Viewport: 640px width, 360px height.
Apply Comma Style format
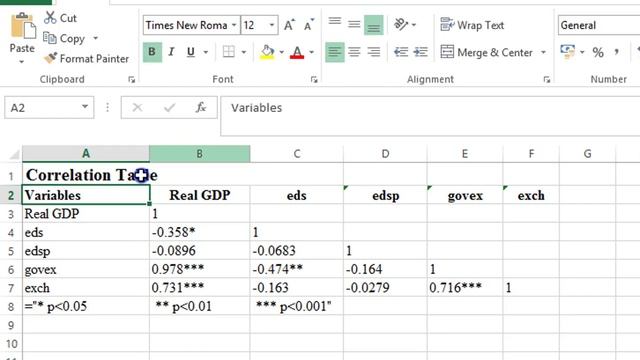(616, 52)
